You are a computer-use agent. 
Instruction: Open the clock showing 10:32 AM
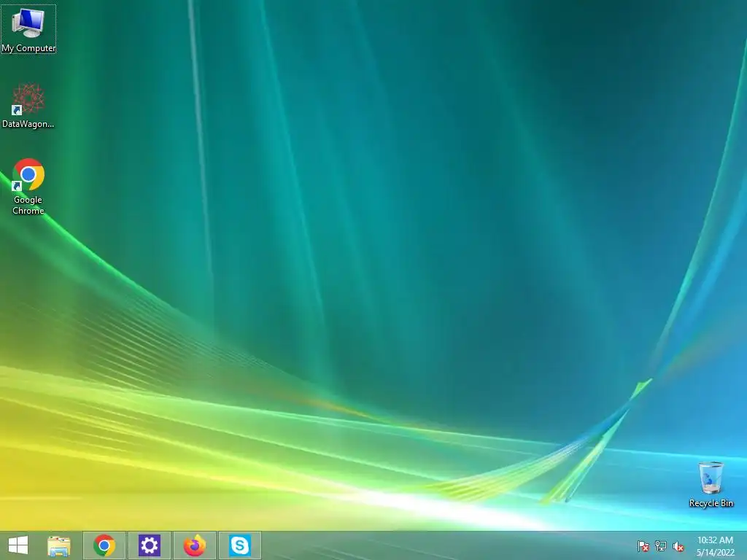click(715, 546)
